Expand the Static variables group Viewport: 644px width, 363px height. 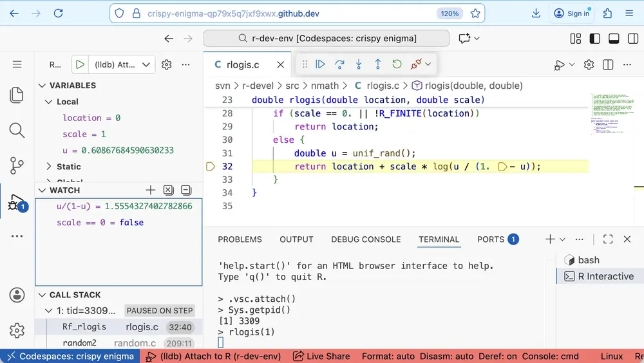pos(50,167)
